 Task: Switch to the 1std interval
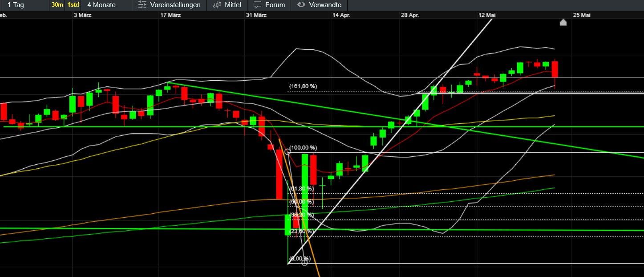point(73,5)
